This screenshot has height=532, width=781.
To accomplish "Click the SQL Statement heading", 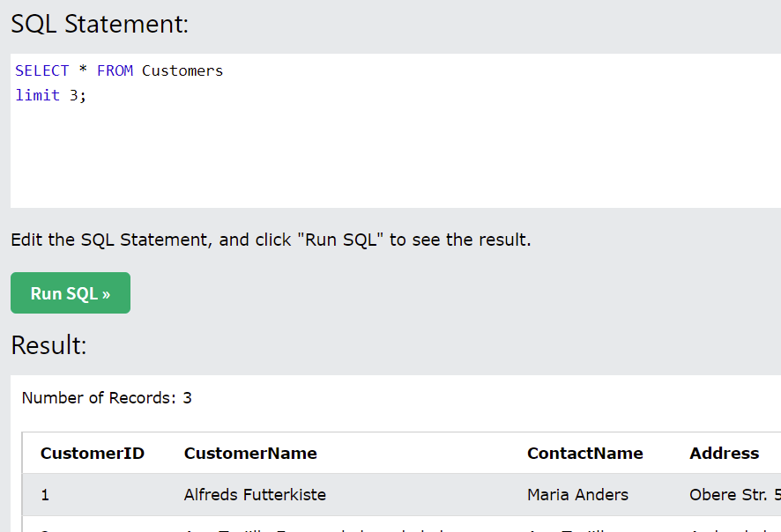I will [100, 24].
